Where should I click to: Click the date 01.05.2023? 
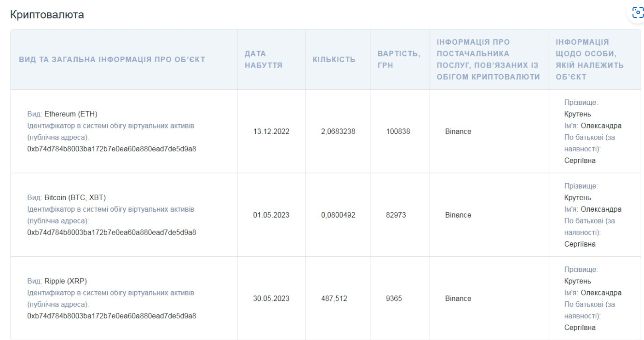(271, 215)
